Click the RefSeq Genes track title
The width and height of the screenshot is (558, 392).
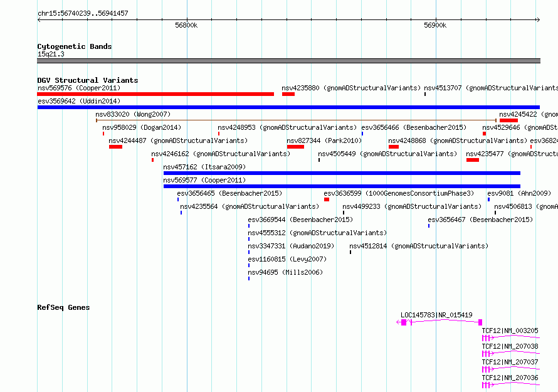coord(63,307)
